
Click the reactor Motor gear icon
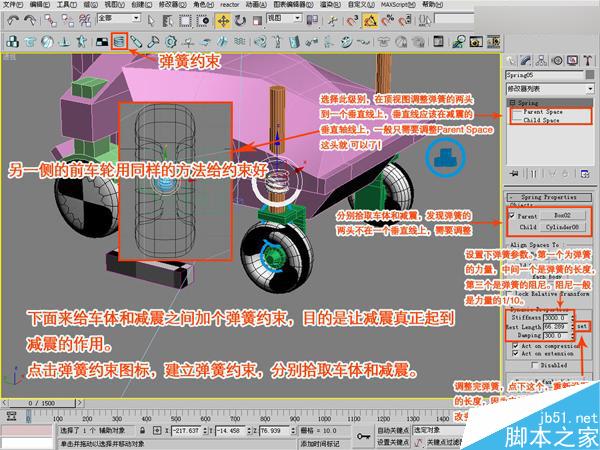click(170, 41)
